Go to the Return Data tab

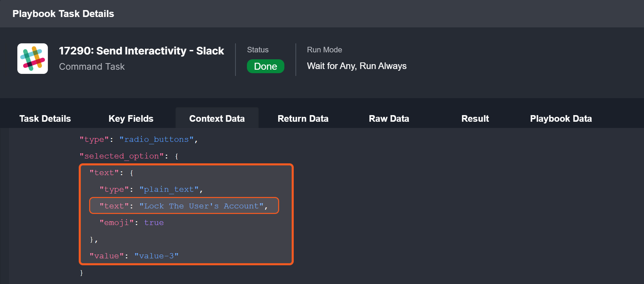point(303,119)
